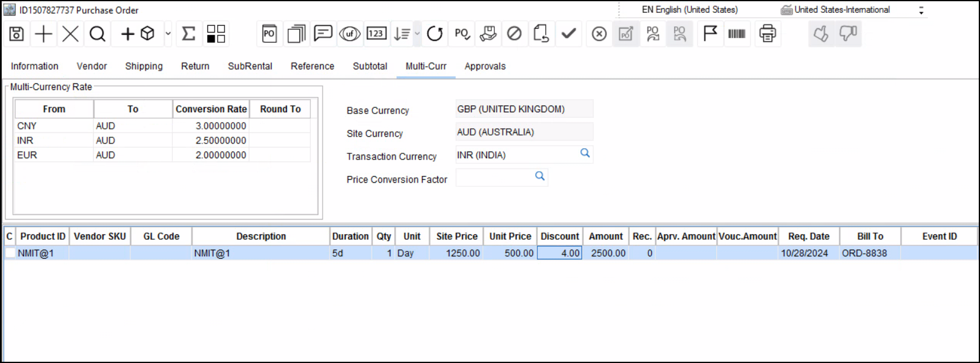Click the PO forward arrow icon

[653, 34]
